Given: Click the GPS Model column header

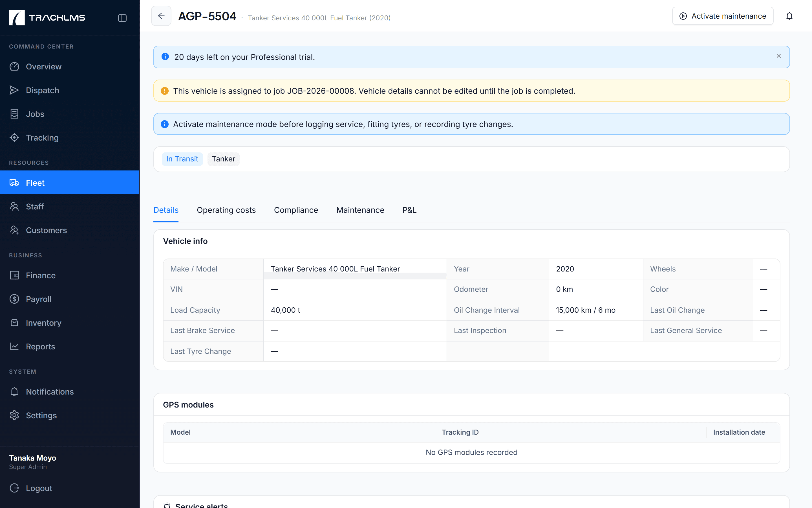Looking at the screenshot, I should 180,432.
